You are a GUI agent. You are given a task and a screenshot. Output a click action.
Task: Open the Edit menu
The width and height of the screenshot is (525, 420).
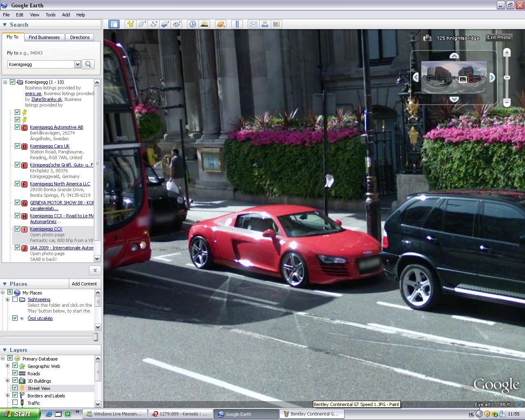pos(20,15)
